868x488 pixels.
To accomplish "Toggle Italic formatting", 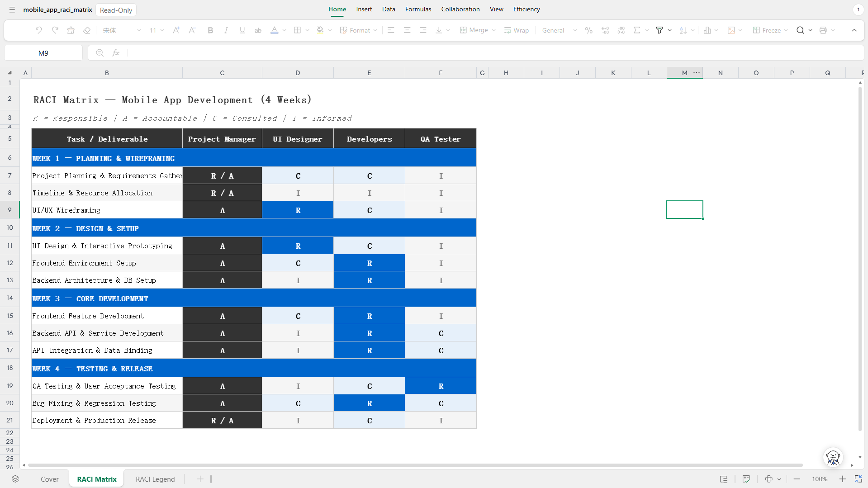I will tap(226, 30).
